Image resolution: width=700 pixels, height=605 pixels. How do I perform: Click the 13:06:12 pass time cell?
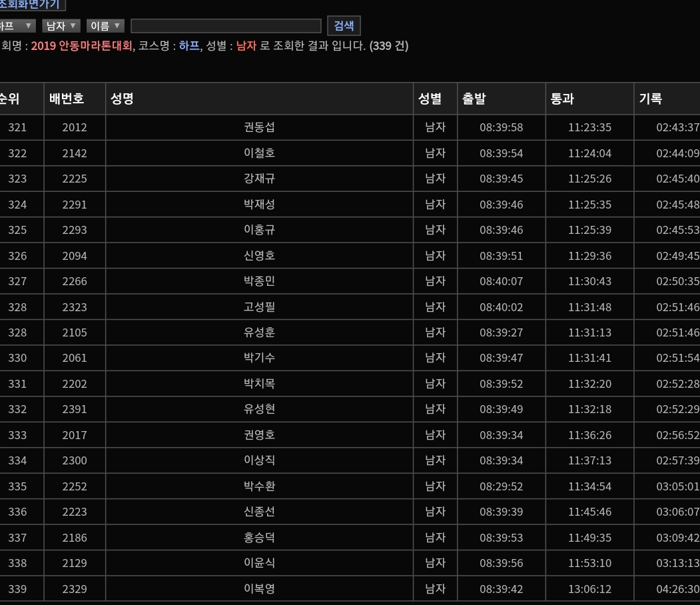tap(589, 589)
